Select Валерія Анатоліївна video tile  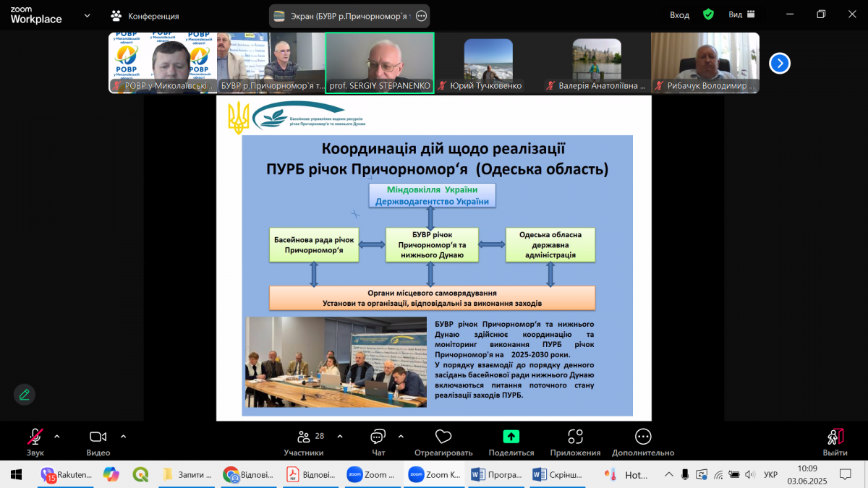pyautogui.click(x=597, y=64)
